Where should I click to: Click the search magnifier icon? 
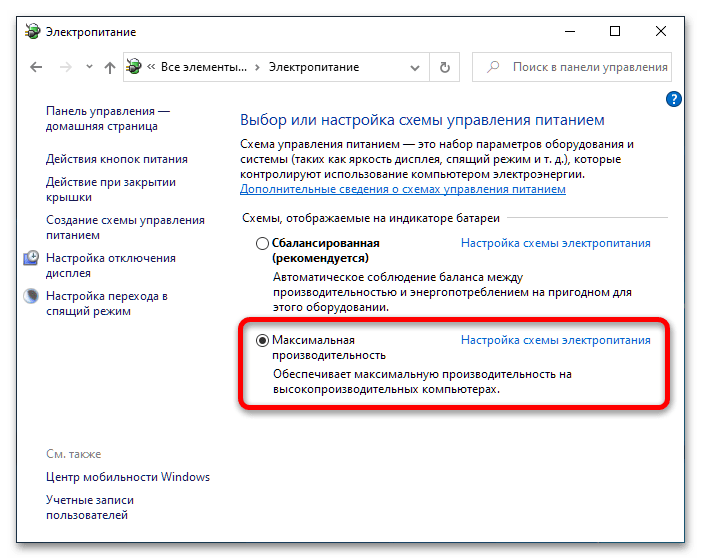pyautogui.click(x=493, y=67)
